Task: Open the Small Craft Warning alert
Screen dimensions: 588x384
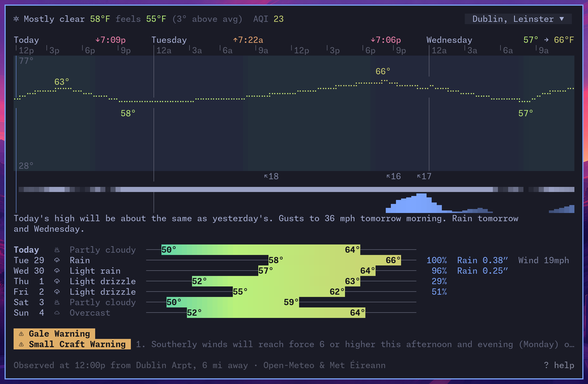Action: point(72,344)
